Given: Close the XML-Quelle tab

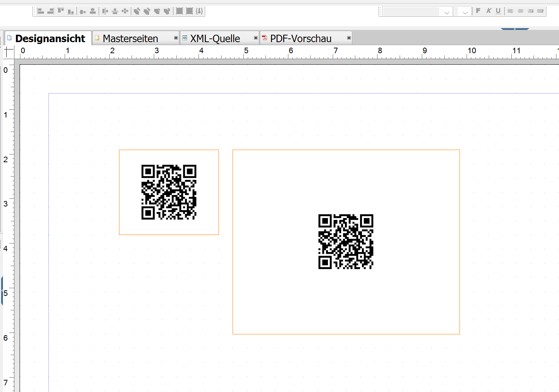Looking at the screenshot, I should [255, 38].
